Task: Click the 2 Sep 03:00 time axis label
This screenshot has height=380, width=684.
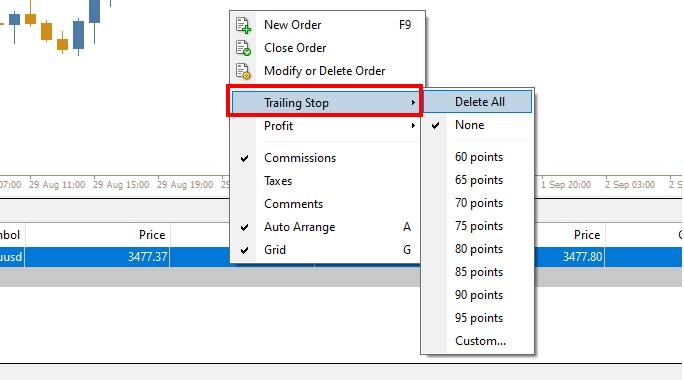Action: 629,185
